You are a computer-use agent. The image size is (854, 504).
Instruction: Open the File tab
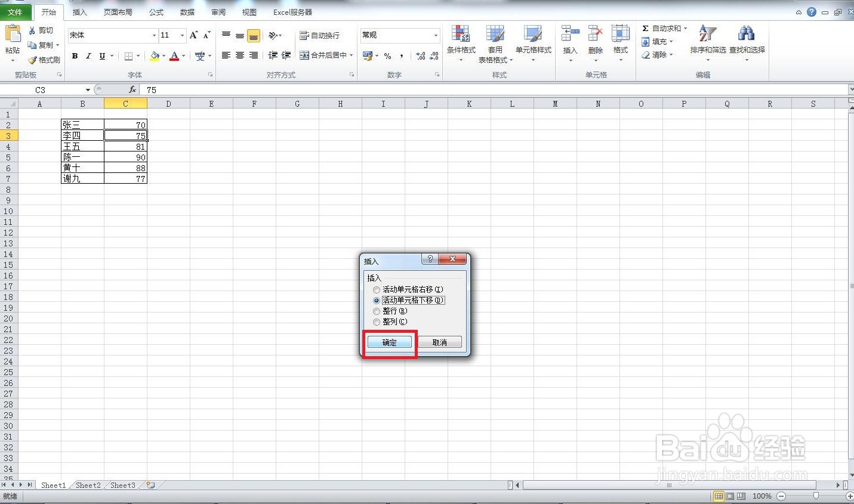click(16, 12)
